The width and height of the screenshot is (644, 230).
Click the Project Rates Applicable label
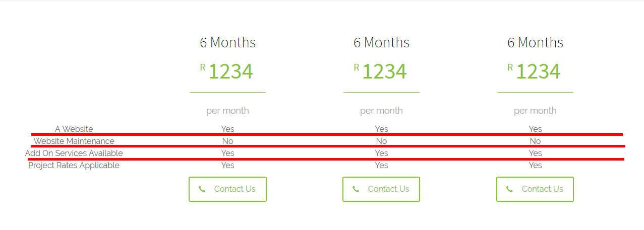click(74, 165)
